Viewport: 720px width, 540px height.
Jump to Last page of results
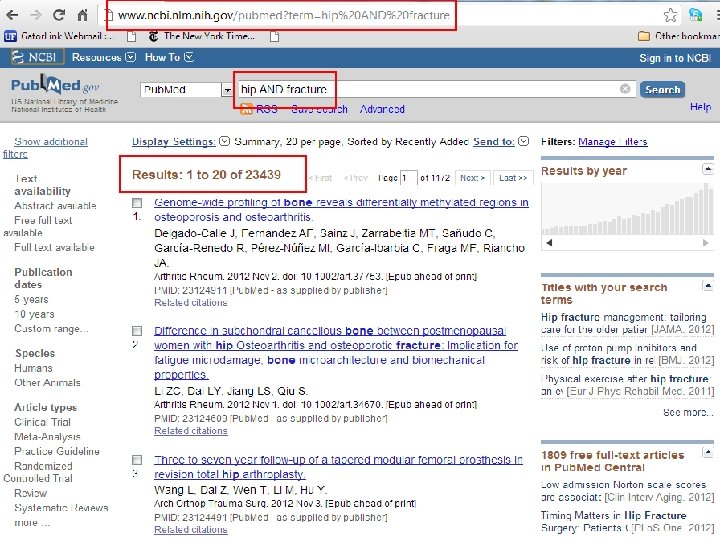pyautogui.click(x=513, y=178)
